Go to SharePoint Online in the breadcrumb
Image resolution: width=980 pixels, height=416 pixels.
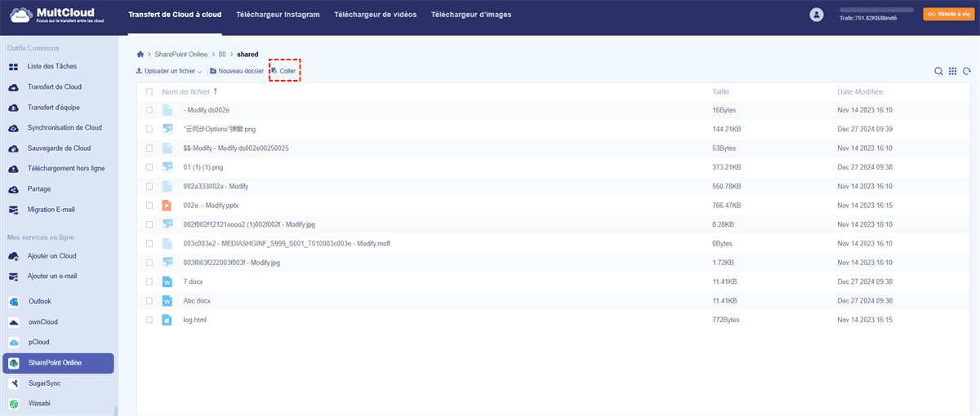[180, 54]
